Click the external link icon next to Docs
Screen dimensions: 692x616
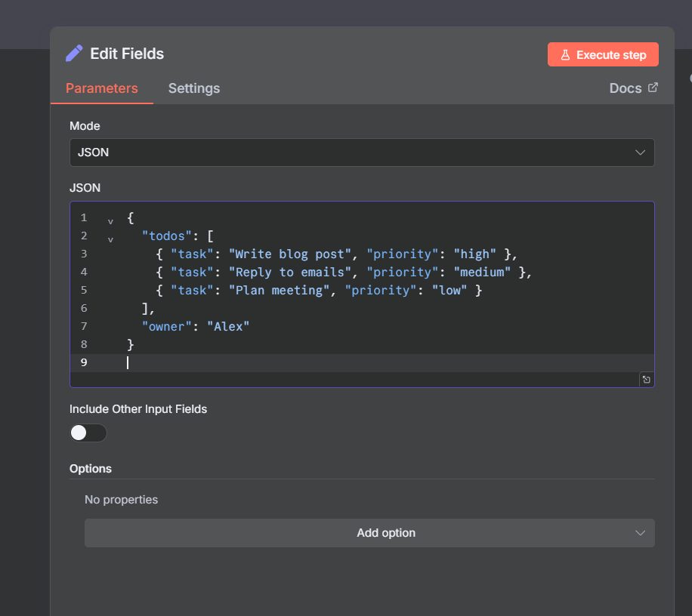653,88
